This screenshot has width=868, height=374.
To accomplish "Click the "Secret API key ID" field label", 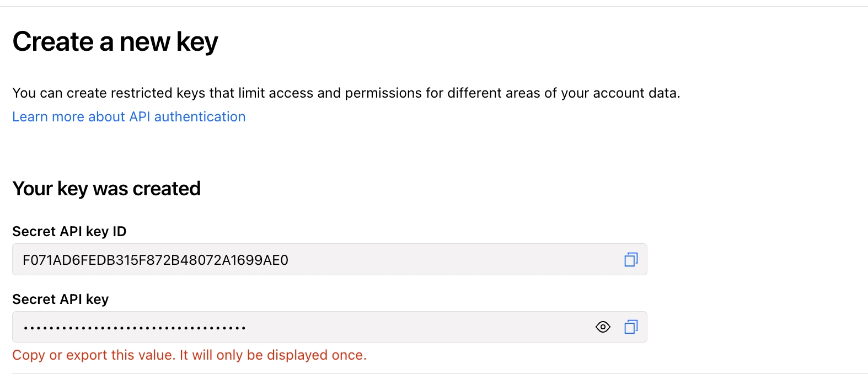I will 69,232.
